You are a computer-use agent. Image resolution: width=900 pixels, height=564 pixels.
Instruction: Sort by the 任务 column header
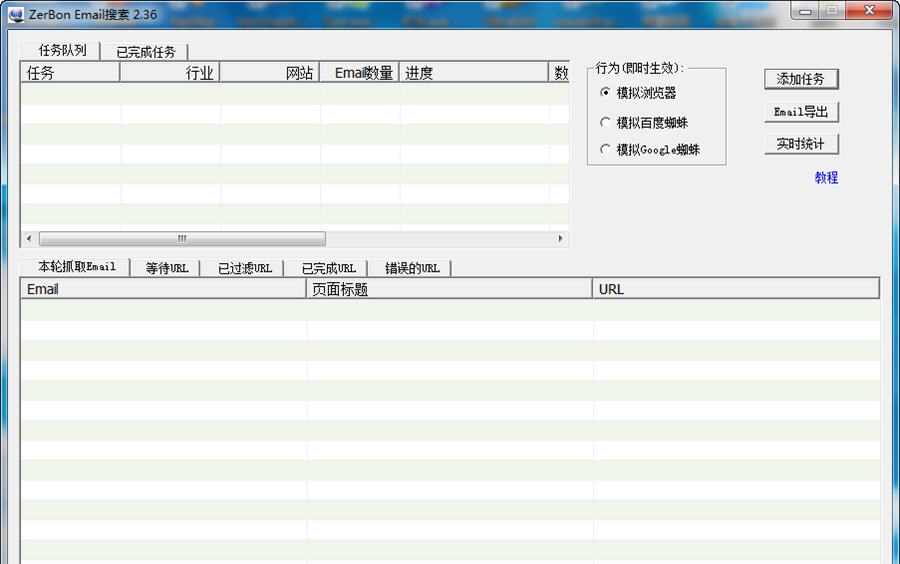click(x=70, y=73)
